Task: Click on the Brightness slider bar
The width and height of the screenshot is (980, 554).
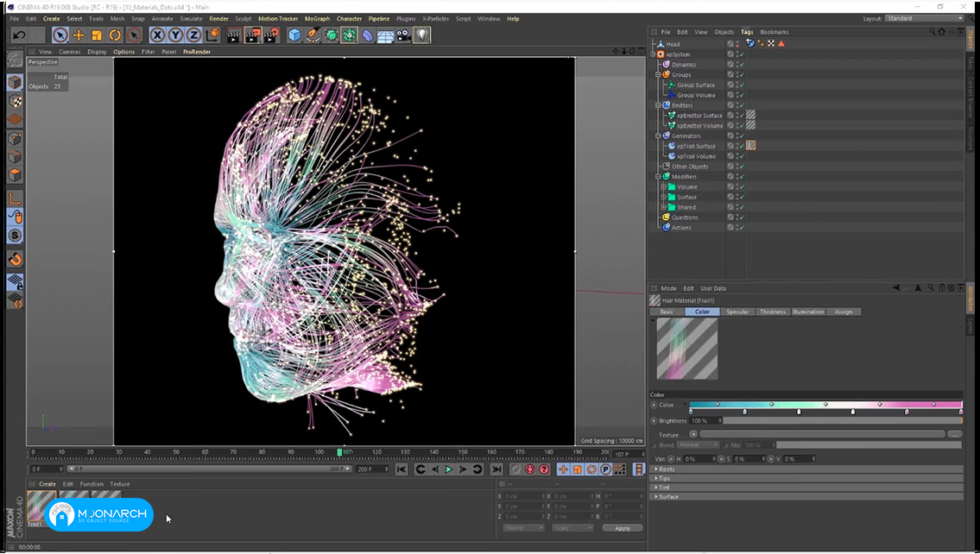Action: [843, 421]
